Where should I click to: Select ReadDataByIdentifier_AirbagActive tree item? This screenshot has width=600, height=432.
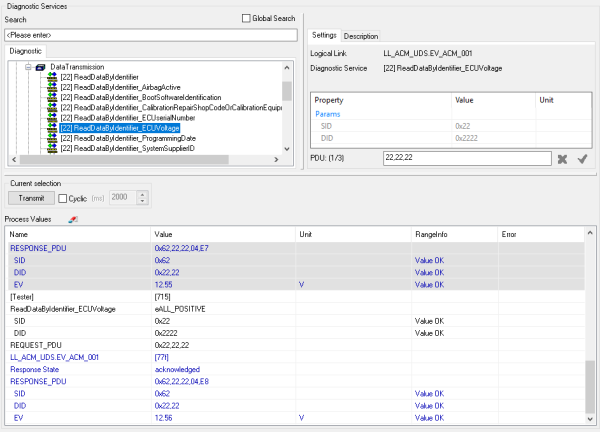[120, 87]
